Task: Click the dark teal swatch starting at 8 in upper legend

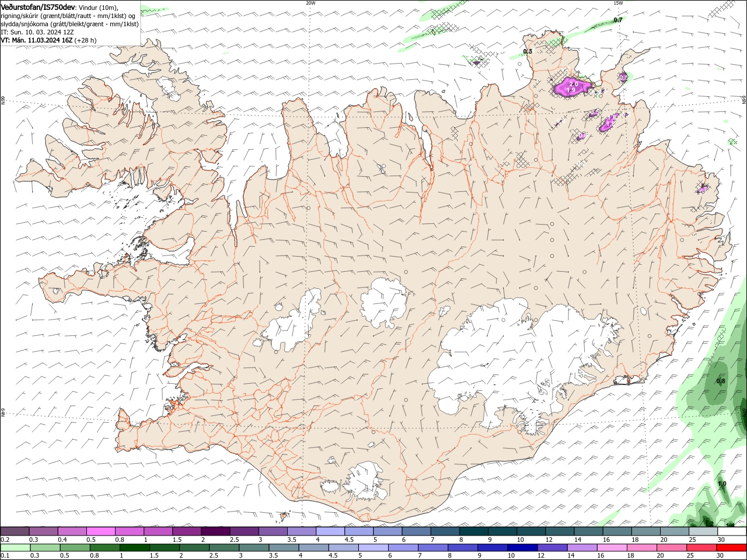Action: (473, 531)
